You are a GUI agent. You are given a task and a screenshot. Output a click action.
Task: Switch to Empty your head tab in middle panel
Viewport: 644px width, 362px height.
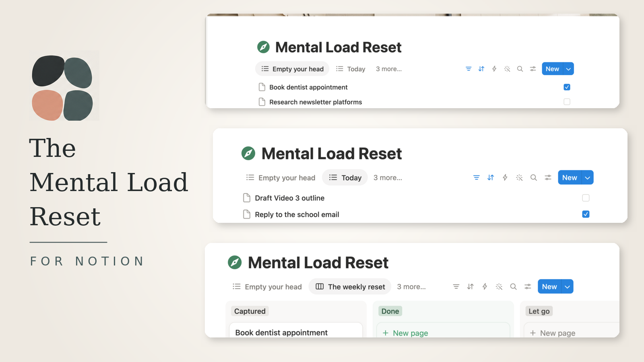click(x=281, y=177)
